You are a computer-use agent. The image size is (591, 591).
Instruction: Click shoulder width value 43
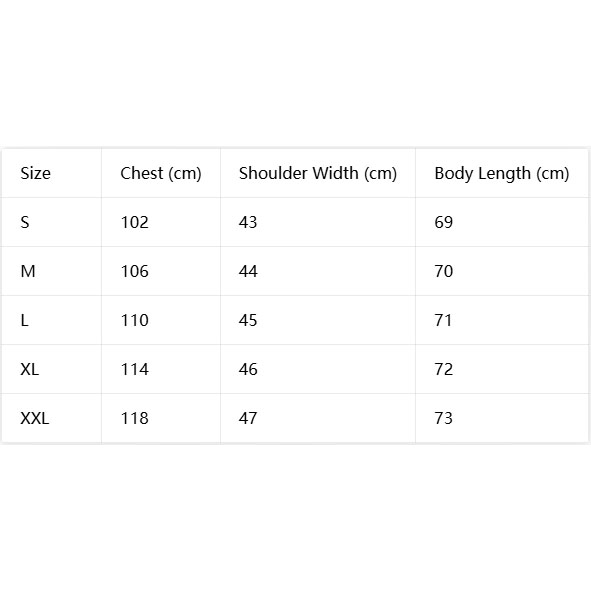[248, 222]
